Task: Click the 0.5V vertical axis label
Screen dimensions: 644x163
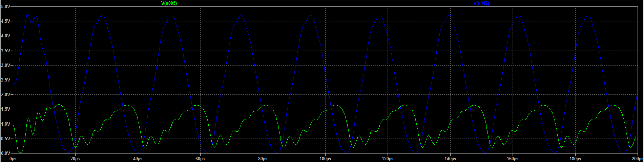Action: click(5, 139)
